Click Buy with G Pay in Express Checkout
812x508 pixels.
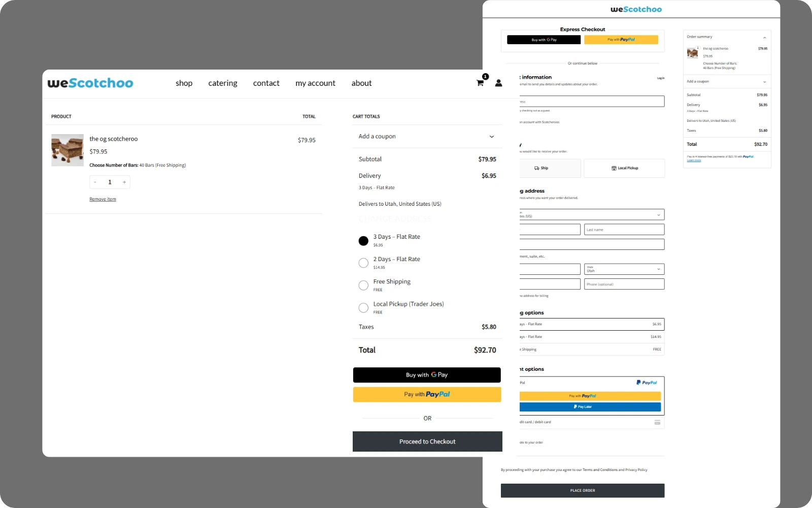tap(544, 40)
